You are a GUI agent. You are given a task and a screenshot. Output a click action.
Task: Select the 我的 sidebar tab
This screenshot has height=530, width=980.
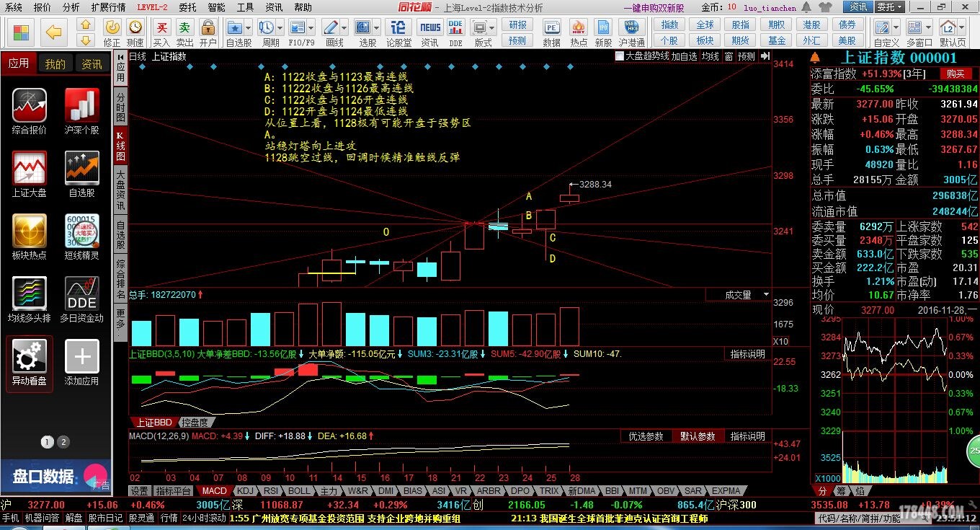coord(55,64)
